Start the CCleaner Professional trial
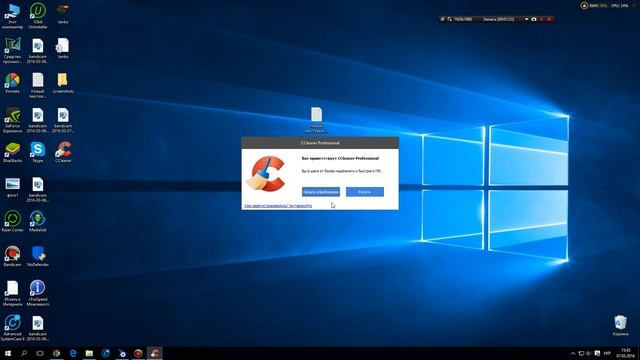The image size is (640, 360). coord(320,192)
